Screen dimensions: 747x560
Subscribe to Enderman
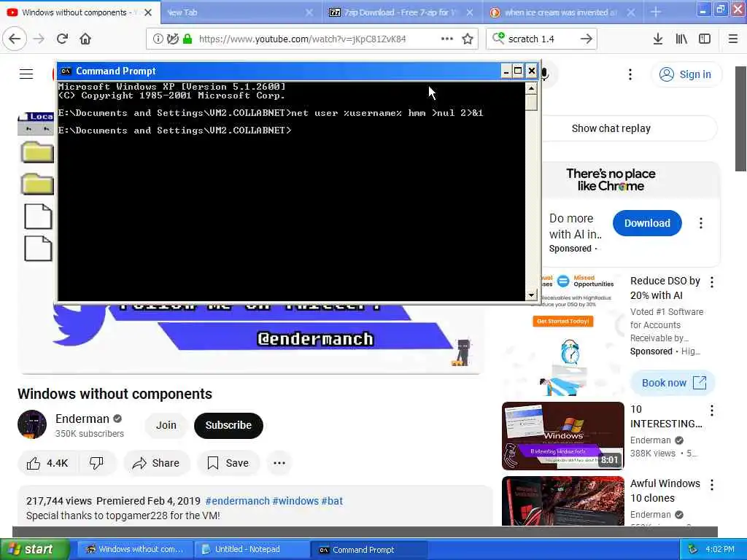(x=228, y=425)
